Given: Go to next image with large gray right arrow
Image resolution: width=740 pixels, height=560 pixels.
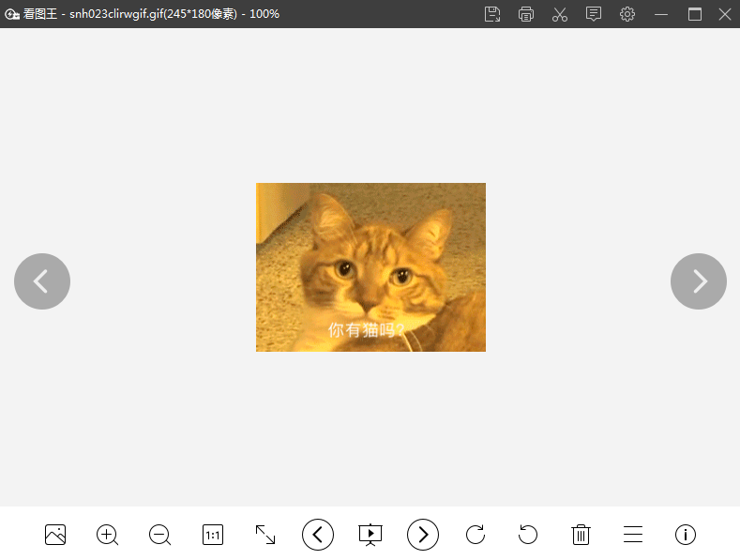Looking at the screenshot, I should [699, 281].
